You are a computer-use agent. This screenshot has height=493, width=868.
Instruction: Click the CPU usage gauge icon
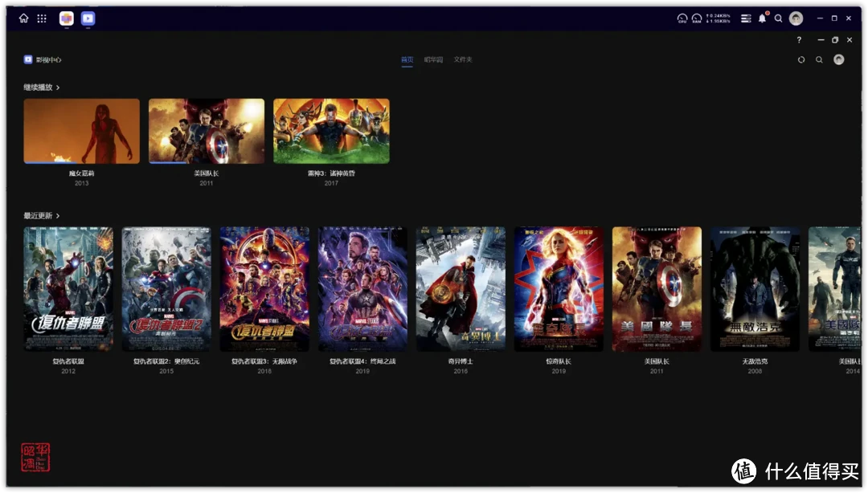pos(682,18)
